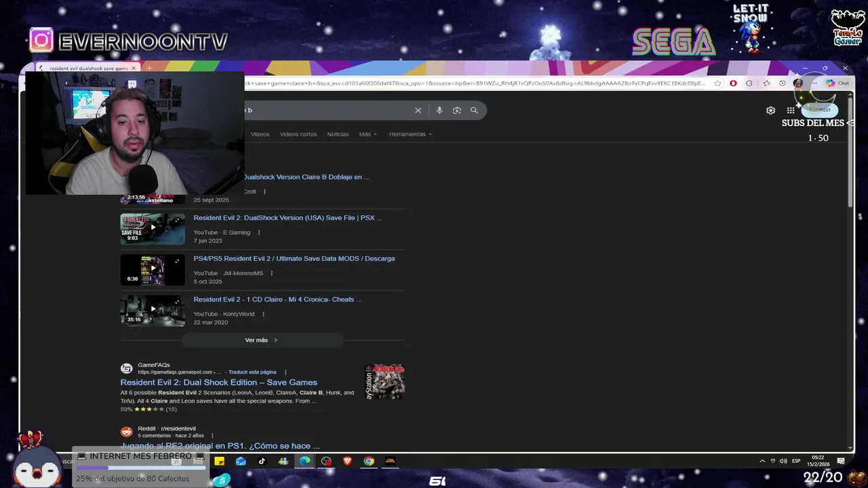Open the volume control in system tray
Screen dimensions: 868x488
[783, 461]
